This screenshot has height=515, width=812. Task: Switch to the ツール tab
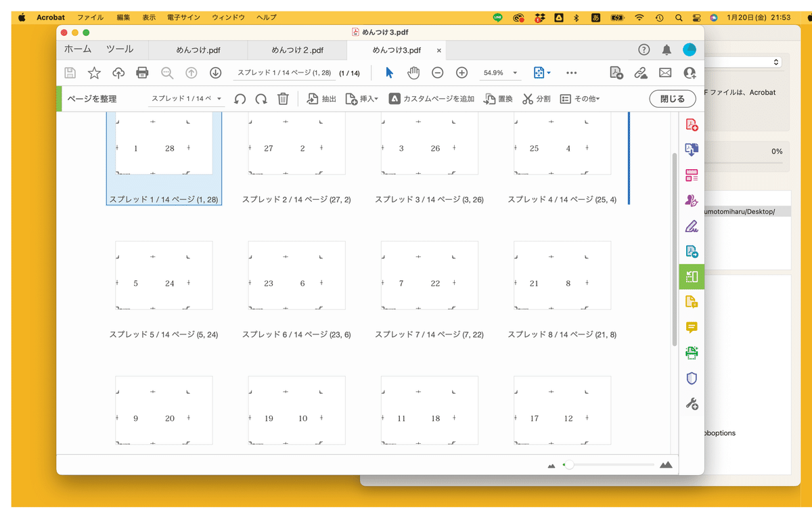(x=120, y=49)
